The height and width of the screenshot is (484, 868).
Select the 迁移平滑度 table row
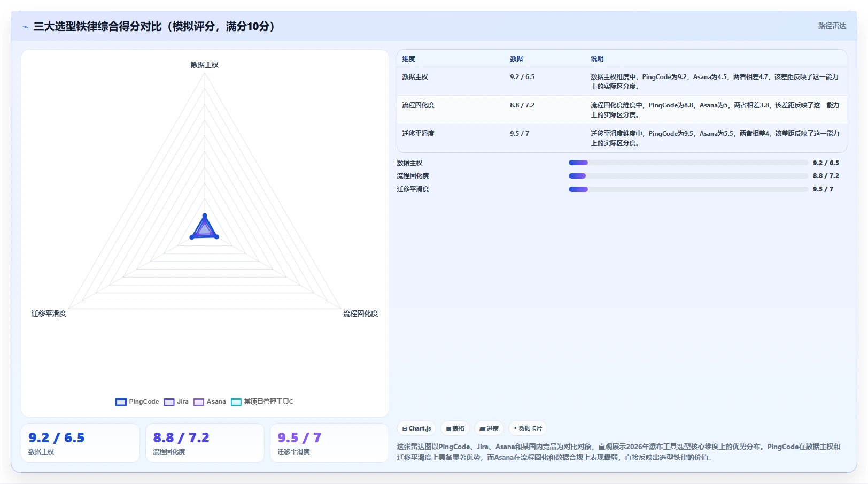click(x=622, y=138)
